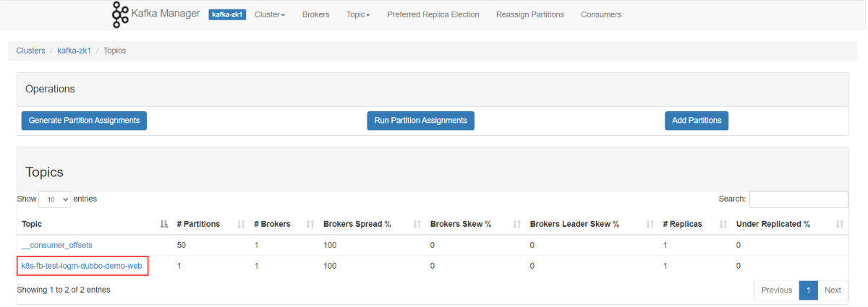Click Run Partition Assignments button

pos(420,121)
